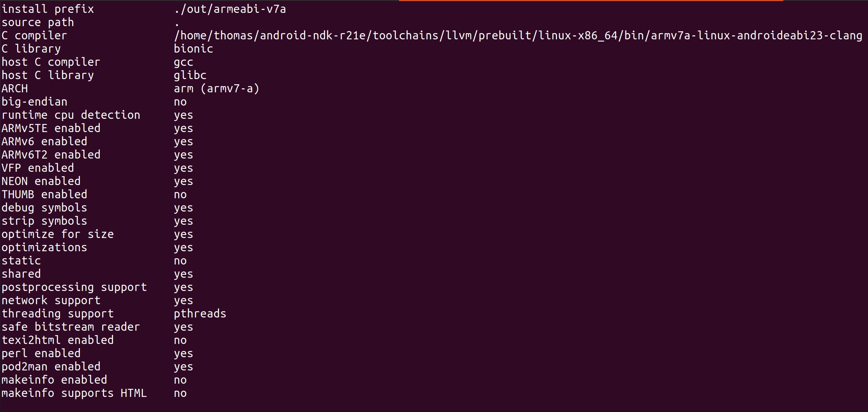Click the 'pod2man enabled' yes value

click(183, 367)
